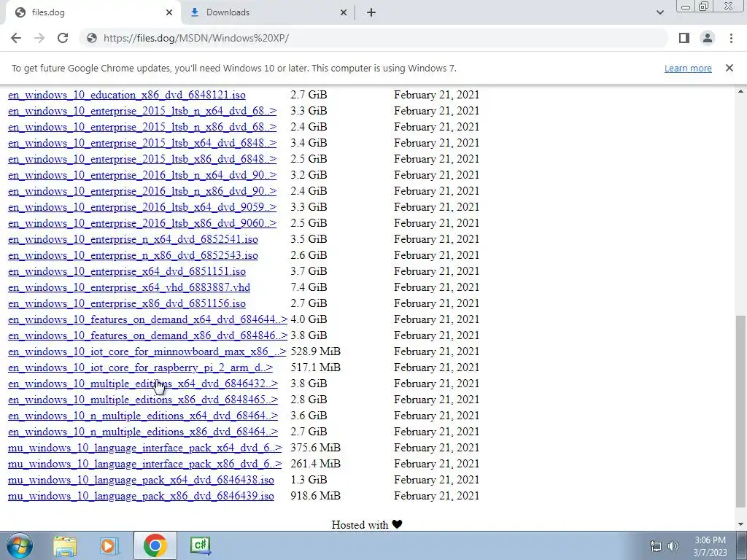
Task: Click the 375.6 MiB size value
Action: pyautogui.click(x=315, y=448)
